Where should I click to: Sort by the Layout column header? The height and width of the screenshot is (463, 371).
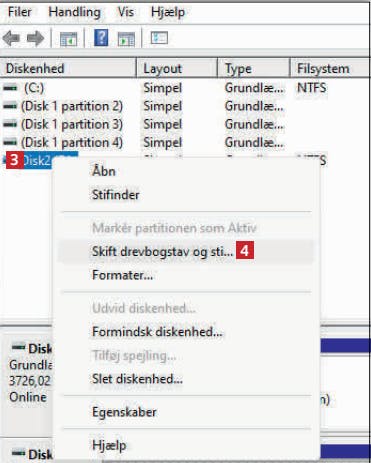[x=177, y=69]
